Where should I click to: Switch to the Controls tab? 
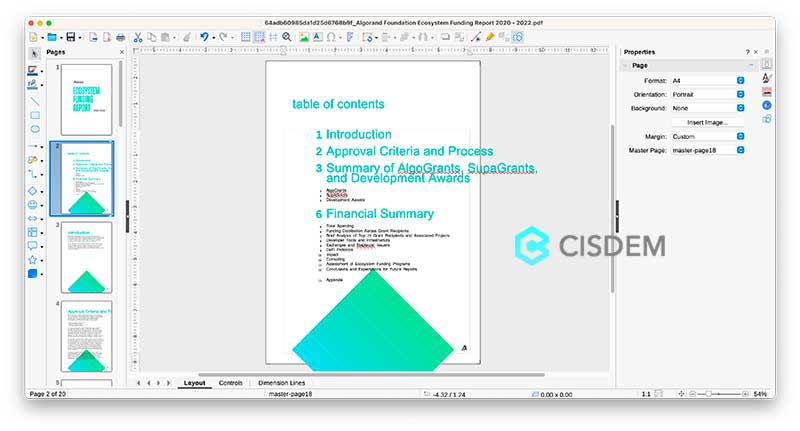click(230, 383)
